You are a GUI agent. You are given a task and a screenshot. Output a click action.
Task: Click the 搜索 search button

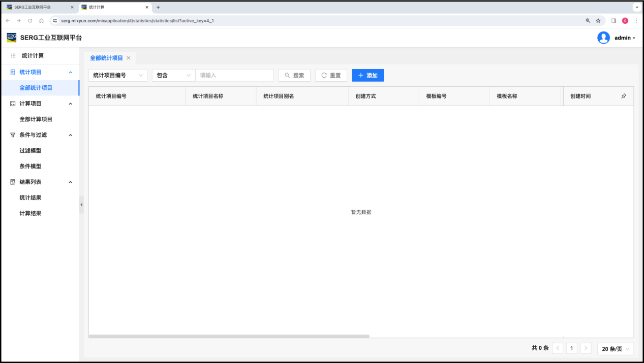(294, 75)
